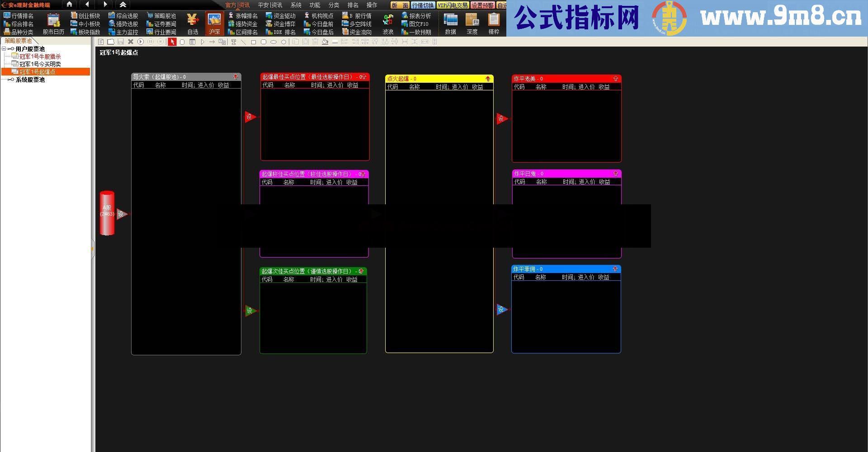The height and width of the screenshot is (452, 868).
Task: Open the 行情切换 dropdown
Action: point(422,5)
